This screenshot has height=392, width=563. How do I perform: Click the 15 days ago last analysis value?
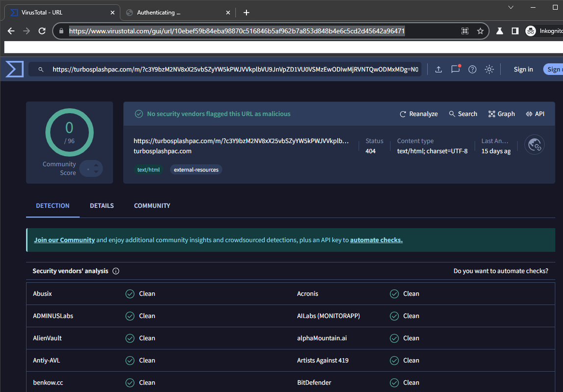496,151
